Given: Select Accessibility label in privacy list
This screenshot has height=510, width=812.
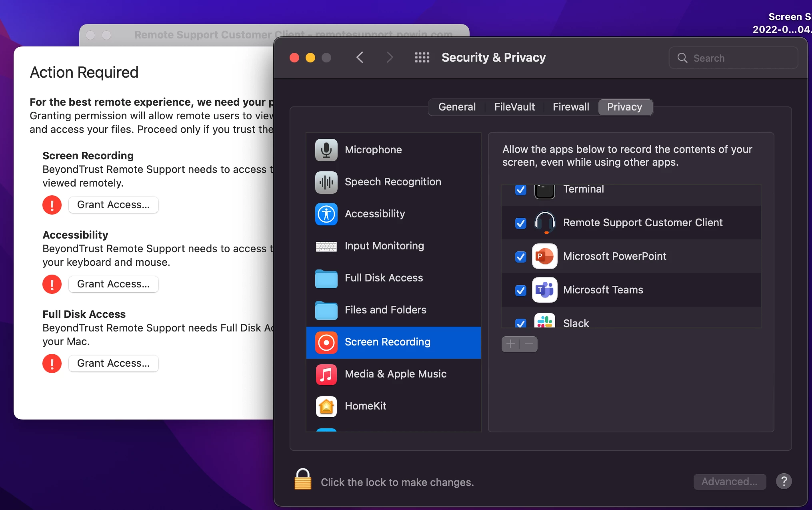Looking at the screenshot, I should point(375,214).
